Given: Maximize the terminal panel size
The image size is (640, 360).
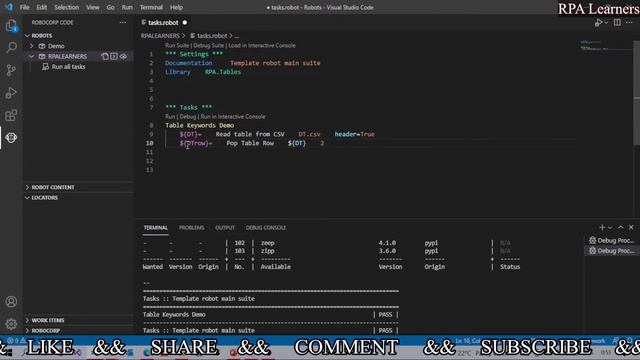Looking at the screenshot, I should point(621,227).
